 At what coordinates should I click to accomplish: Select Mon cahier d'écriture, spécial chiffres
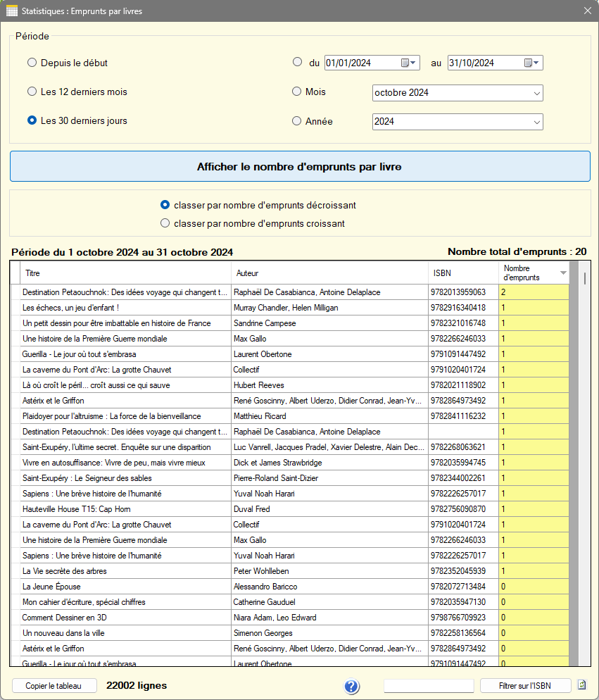[x=125, y=602]
